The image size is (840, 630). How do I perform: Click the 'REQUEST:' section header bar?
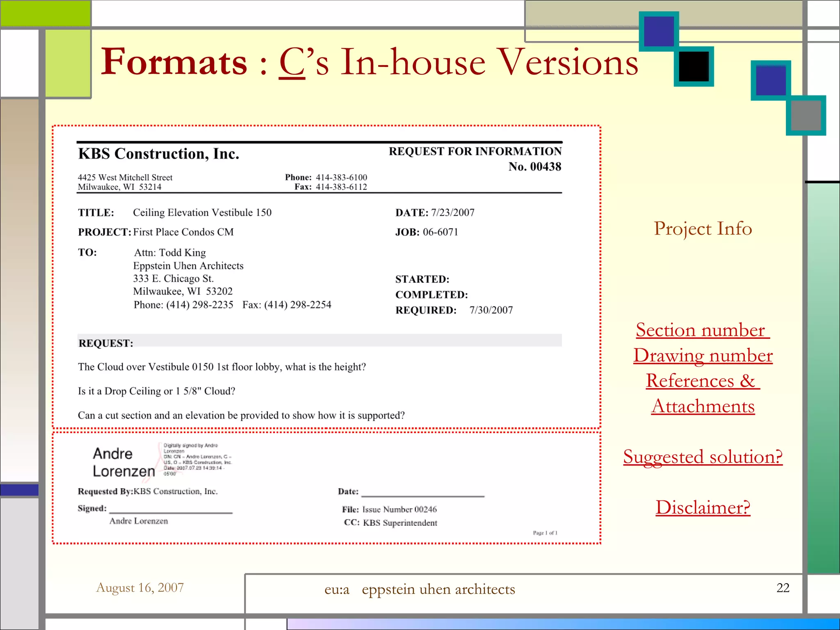[320, 341]
